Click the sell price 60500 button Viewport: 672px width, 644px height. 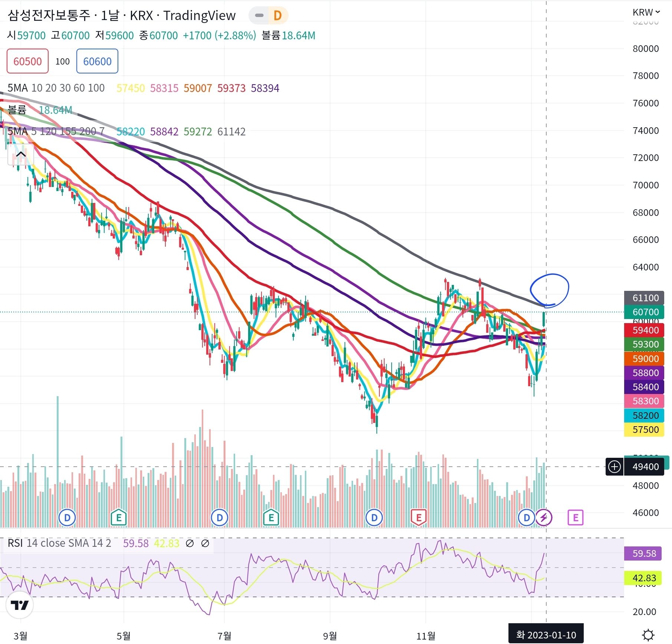click(27, 61)
